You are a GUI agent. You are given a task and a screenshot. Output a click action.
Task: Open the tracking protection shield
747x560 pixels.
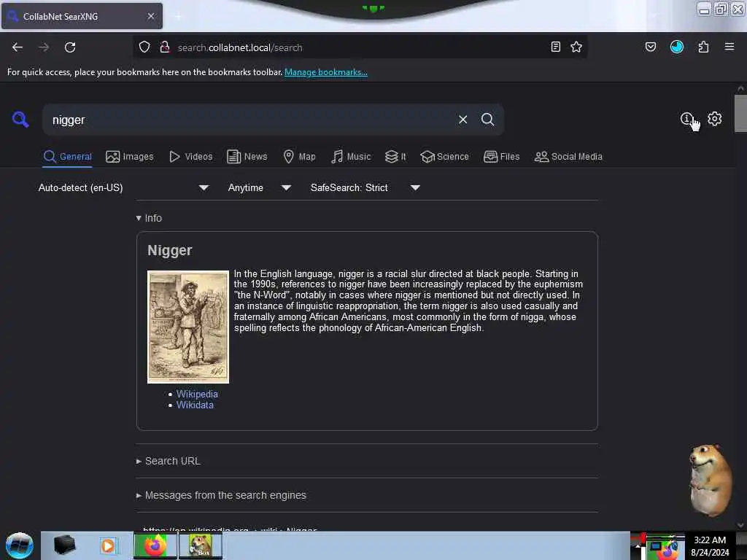(144, 47)
